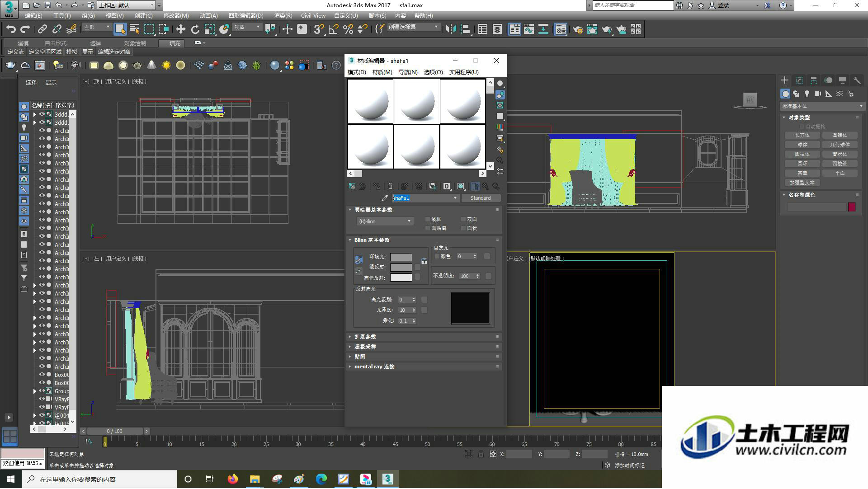Open 修改器(M) main menu
Image resolution: width=868 pixels, height=489 pixels.
(176, 15)
